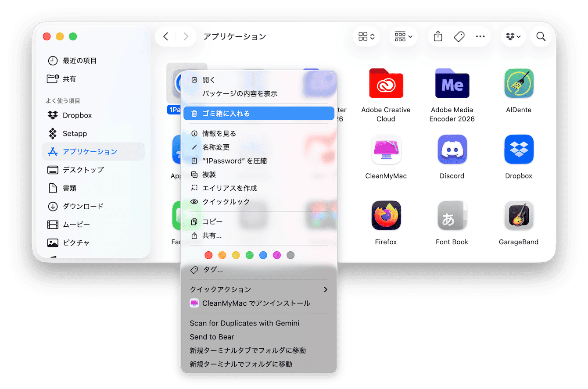Open ムービー in the sidebar
This screenshot has width=588, height=389.
pos(93,225)
